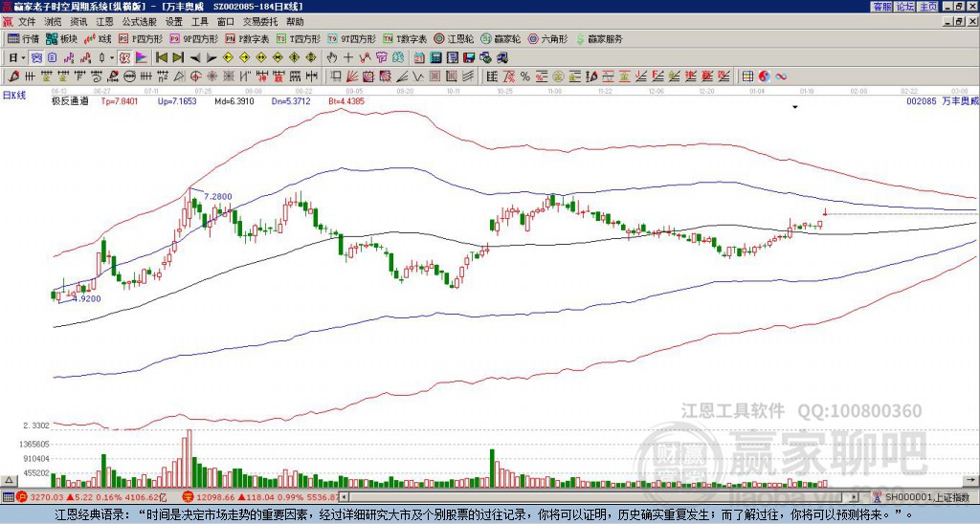Open the 论坛 link
This screenshot has width=980, height=524.
click(x=904, y=7)
